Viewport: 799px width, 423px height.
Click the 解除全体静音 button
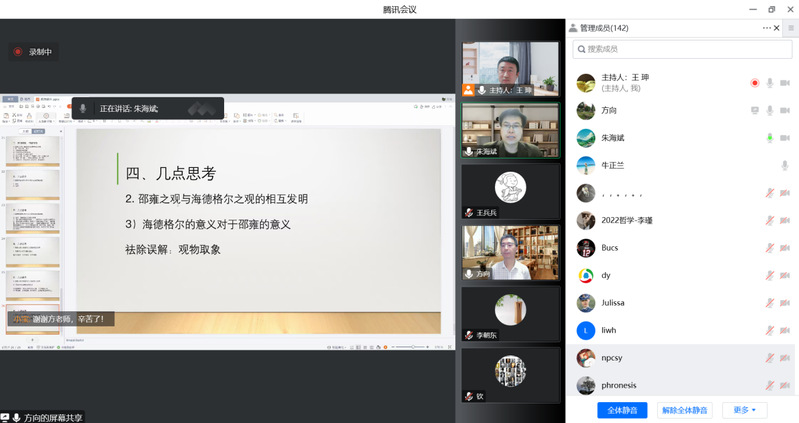click(x=685, y=410)
